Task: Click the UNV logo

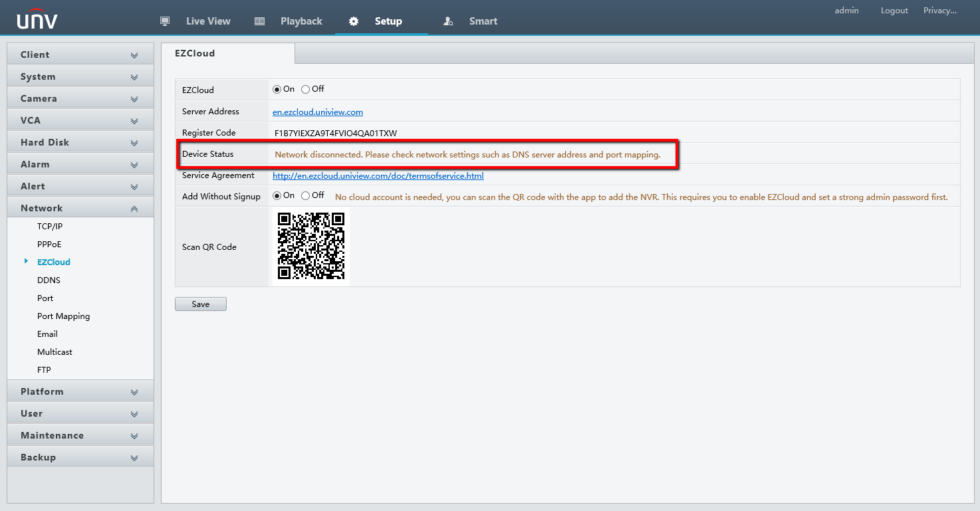Action: pos(37,20)
